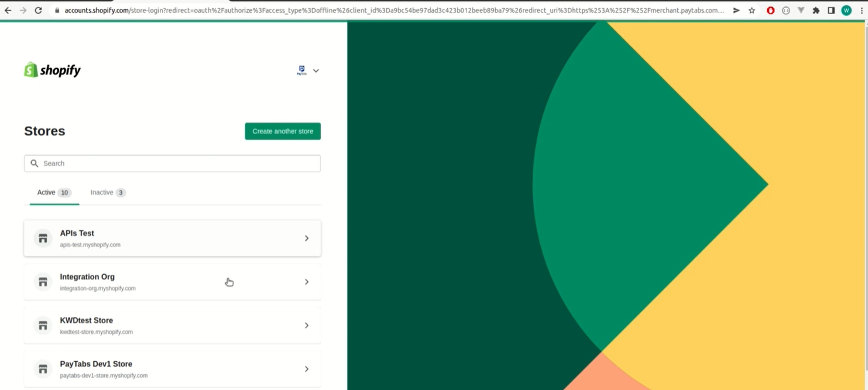Click the site lock icon
Viewport: 868px width, 390px height.
(57, 11)
